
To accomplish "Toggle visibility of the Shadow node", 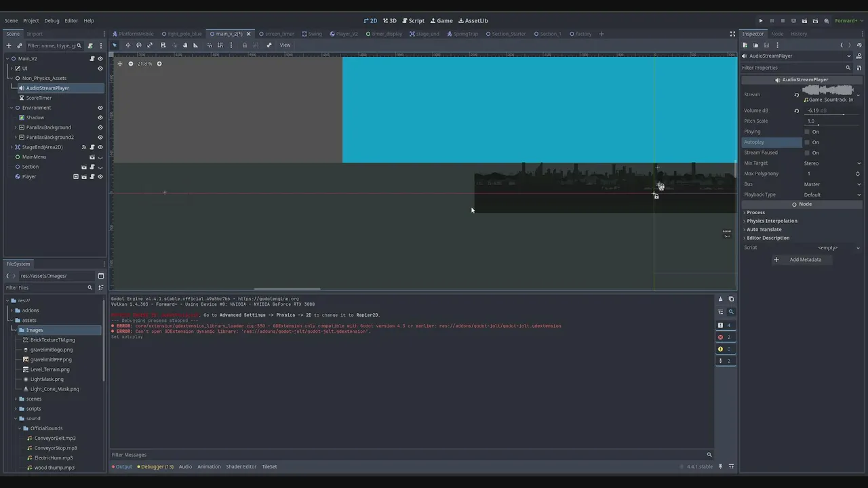I will coord(100,117).
